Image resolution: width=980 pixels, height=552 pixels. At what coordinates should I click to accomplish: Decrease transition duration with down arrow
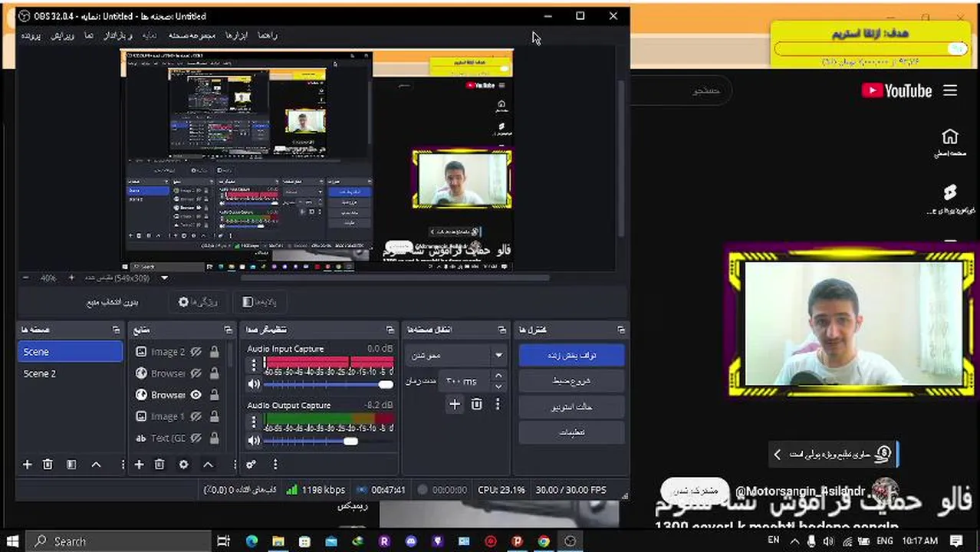pos(498,386)
